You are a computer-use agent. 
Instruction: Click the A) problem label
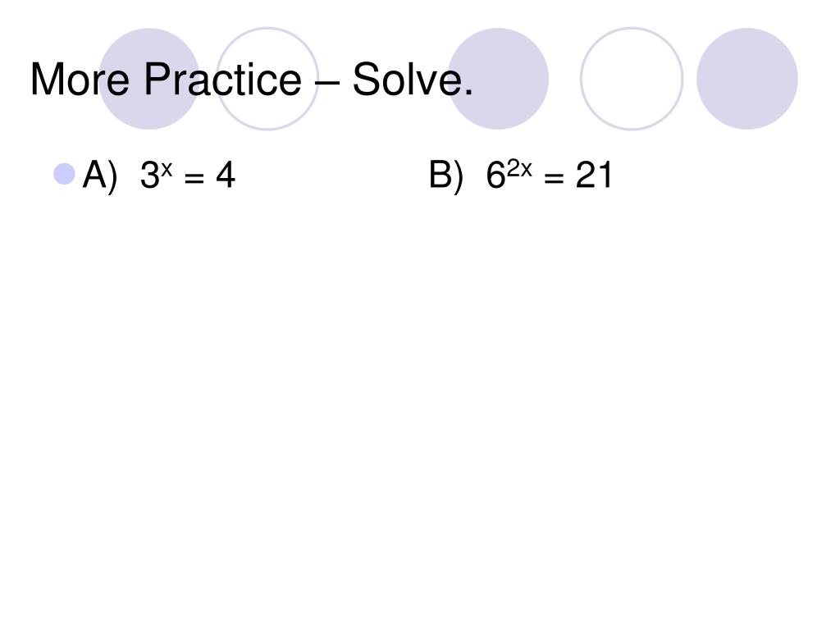click(99, 176)
